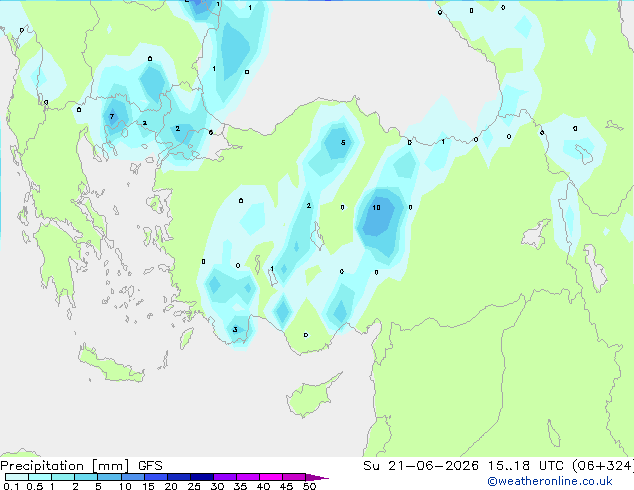
Task: Select the 40–45 mm magenta legend swatch
Action: 271,477
